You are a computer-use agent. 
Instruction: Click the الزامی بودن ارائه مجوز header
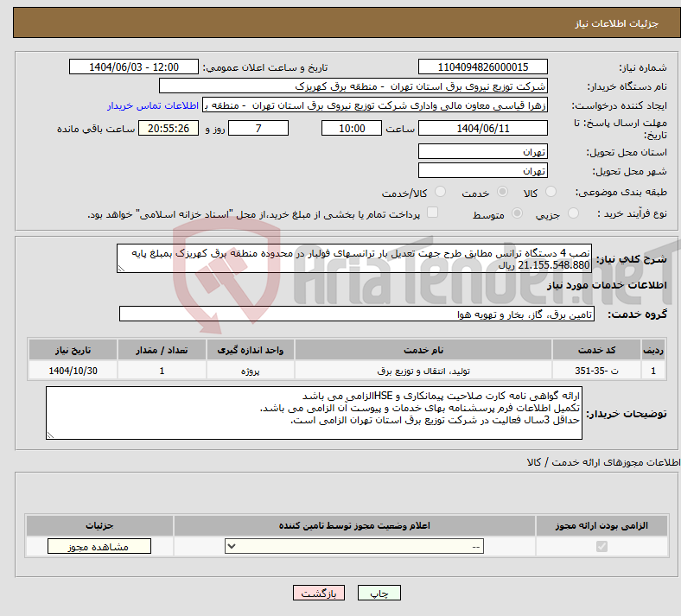[x=601, y=525]
